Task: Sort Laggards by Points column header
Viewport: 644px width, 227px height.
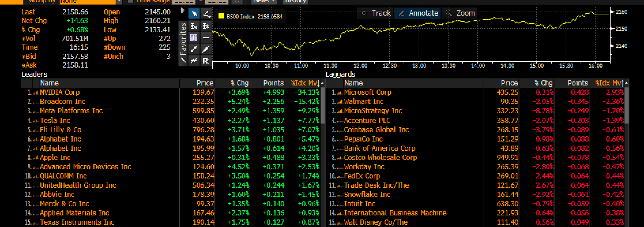Action: 572,83
